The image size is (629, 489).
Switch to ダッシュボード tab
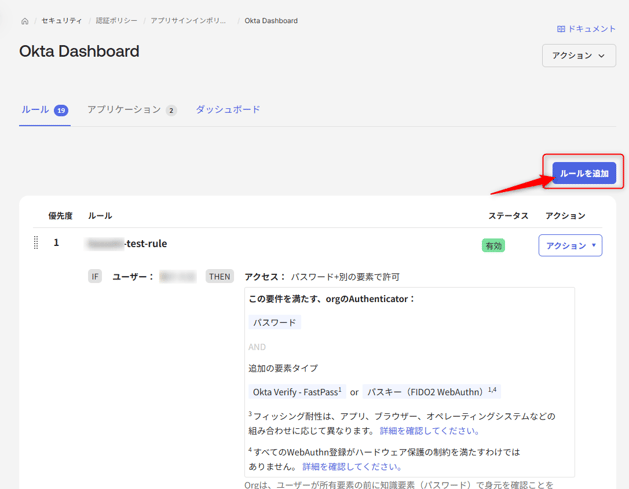(x=228, y=110)
